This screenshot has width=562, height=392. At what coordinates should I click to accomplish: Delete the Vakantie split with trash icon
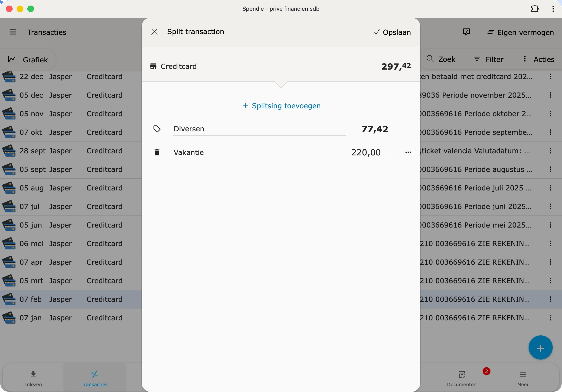pyautogui.click(x=157, y=152)
